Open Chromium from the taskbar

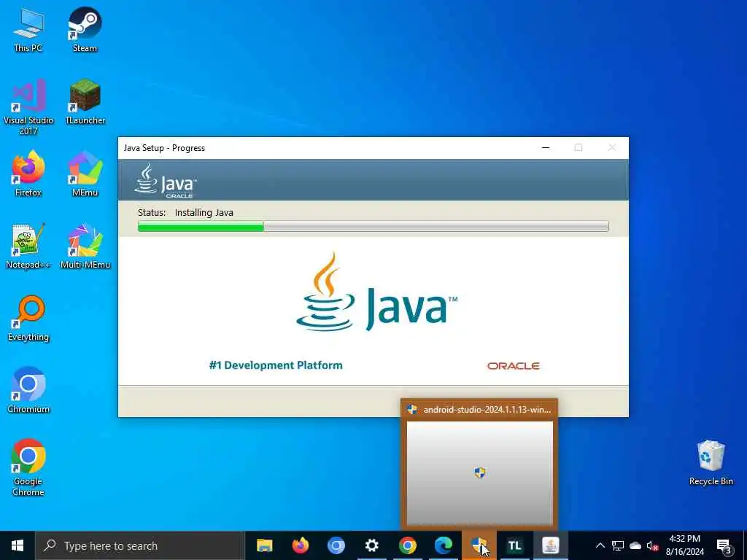click(336, 545)
